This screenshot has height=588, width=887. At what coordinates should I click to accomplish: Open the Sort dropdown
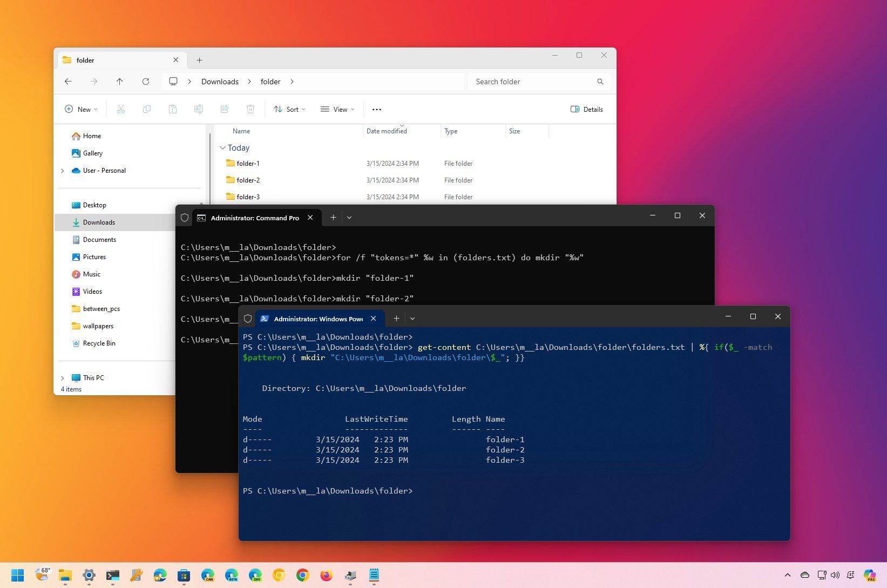[289, 109]
